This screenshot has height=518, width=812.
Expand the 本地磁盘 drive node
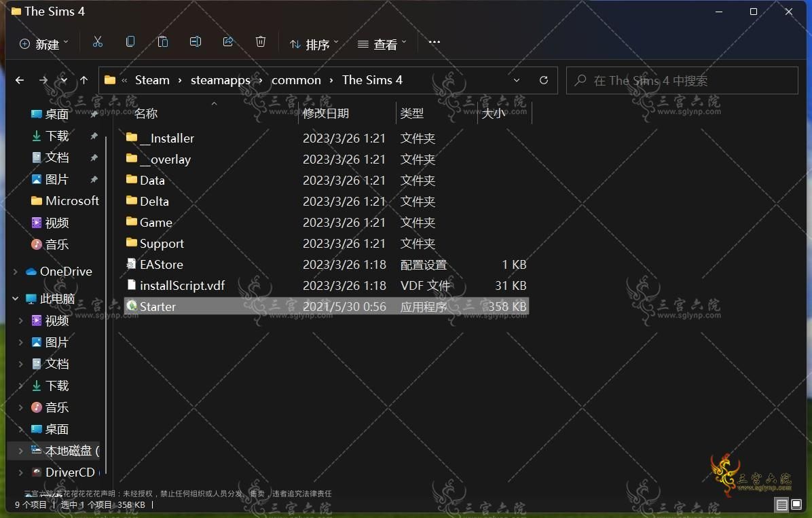(21, 451)
